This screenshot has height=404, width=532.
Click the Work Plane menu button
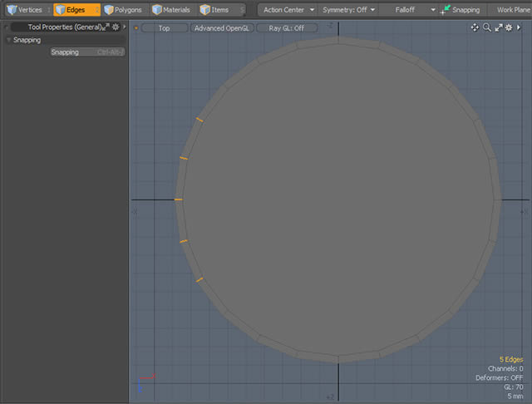pos(512,10)
